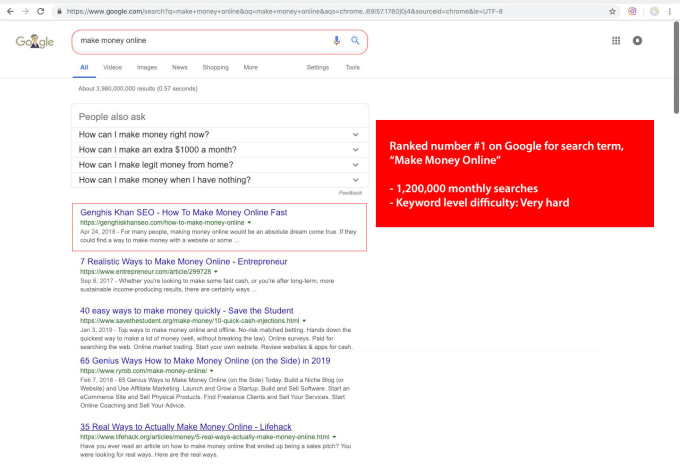This screenshot has height=468, width=680.
Task: Switch to the Videos tab
Action: [112, 68]
